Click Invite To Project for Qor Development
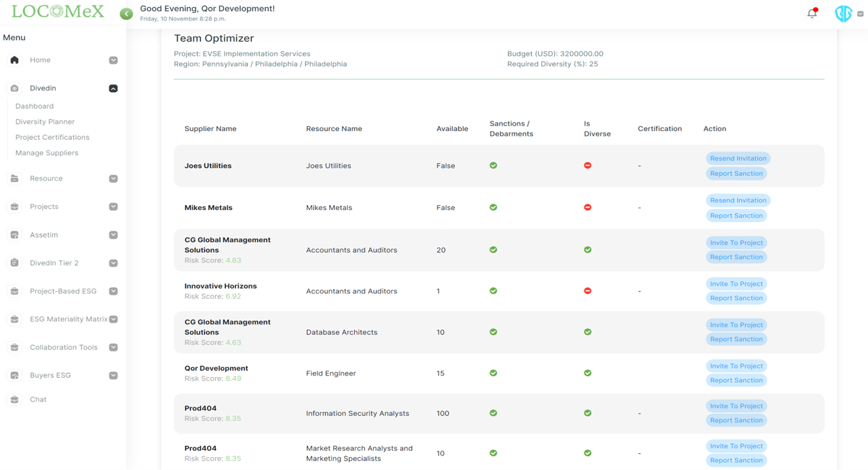The height and width of the screenshot is (470, 868). (x=736, y=366)
